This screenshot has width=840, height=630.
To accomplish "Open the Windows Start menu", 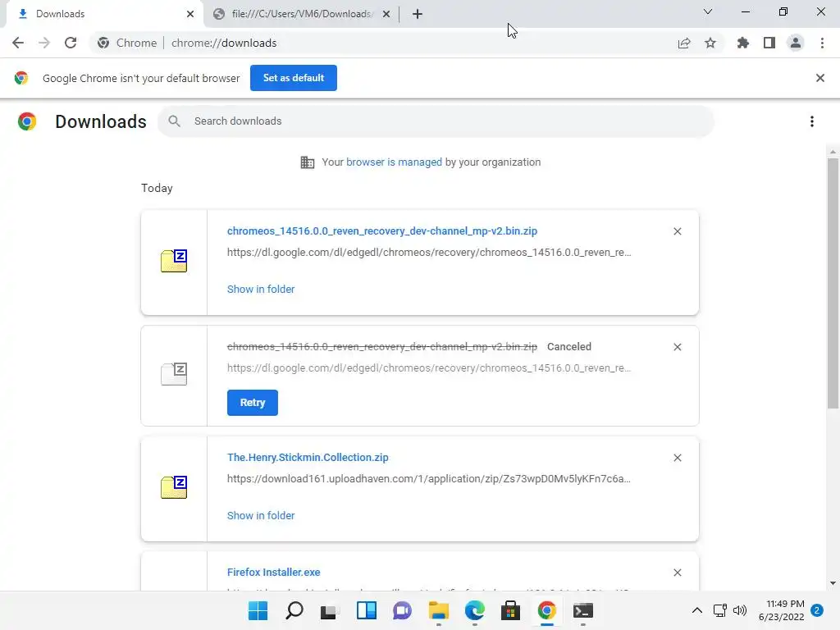I will pos(258,610).
